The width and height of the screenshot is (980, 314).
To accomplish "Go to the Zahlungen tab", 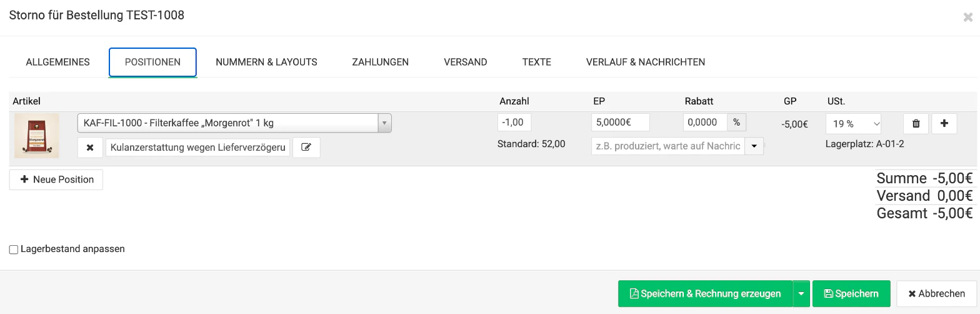I will coord(380,62).
